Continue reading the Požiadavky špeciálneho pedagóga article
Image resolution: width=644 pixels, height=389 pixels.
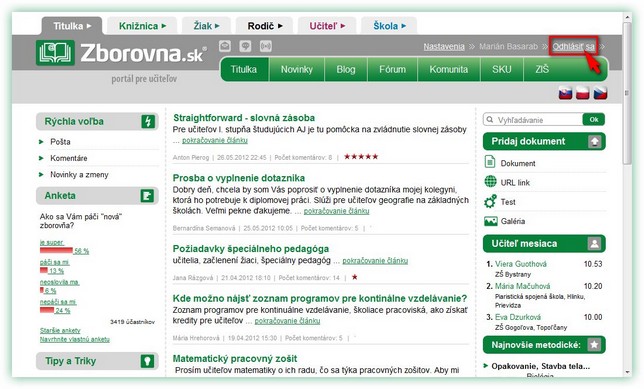(375, 260)
